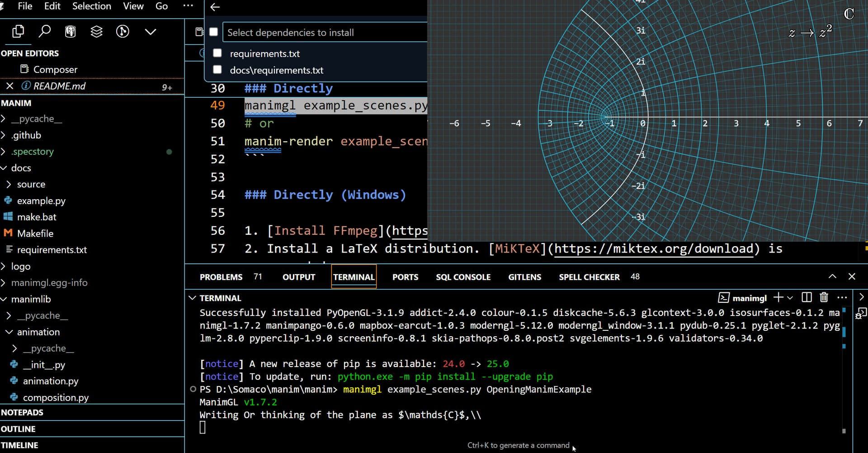Screen dimensions: 868x453
Task: Switch to the PORTS tab
Action: click(x=405, y=277)
